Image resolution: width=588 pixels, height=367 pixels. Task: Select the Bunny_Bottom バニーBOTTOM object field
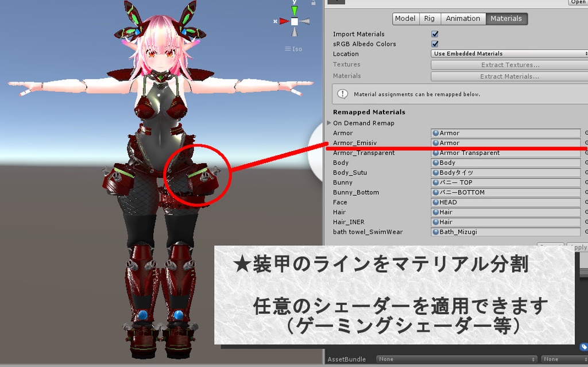[x=505, y=192]
